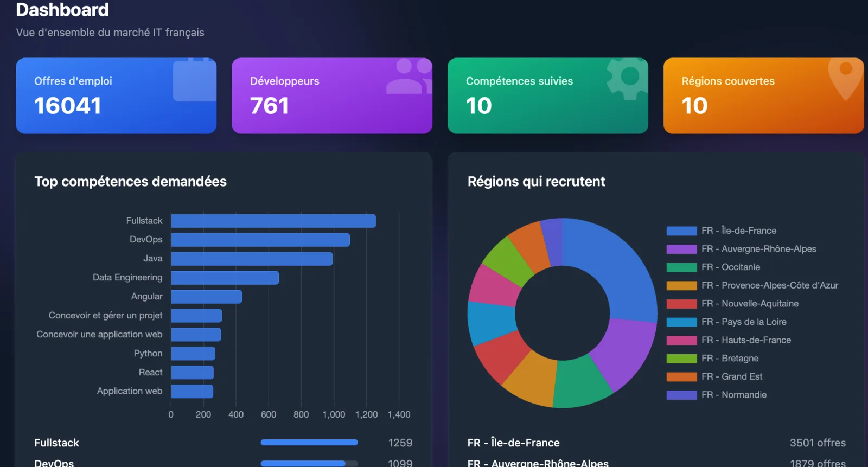The image size is (868, 467).
Task: Toggle Pays de la Loire legend swatch
Action: coord(681,322)
